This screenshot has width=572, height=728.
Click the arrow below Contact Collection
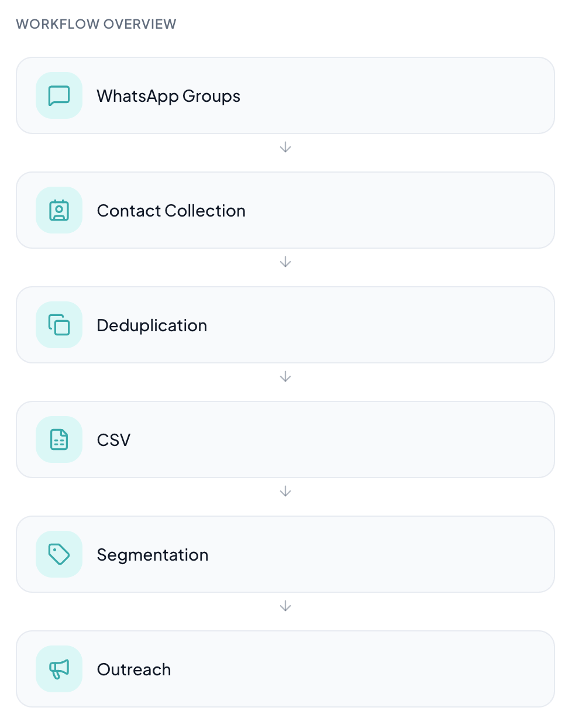tap(285, 262)
